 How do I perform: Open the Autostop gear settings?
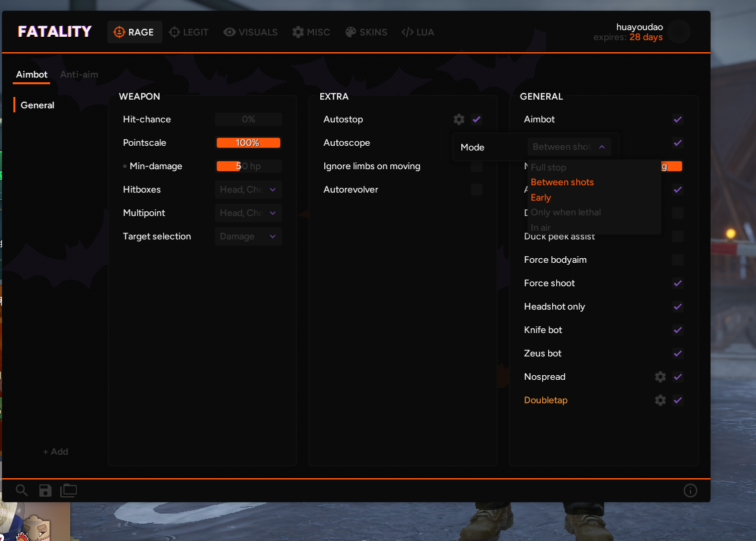(x=459, y=120)
